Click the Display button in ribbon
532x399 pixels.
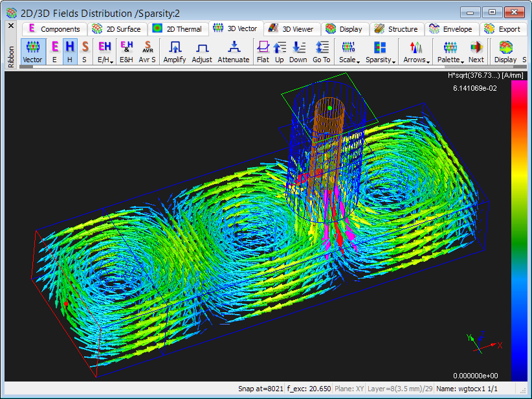click(x=505, y=51)
